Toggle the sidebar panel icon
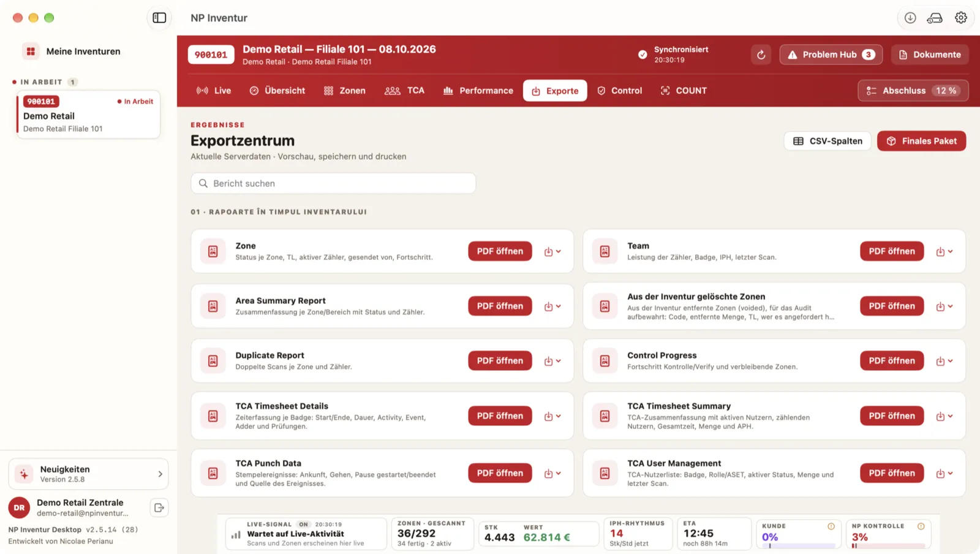Screen dimensions: 980x554 coord(159,18)
